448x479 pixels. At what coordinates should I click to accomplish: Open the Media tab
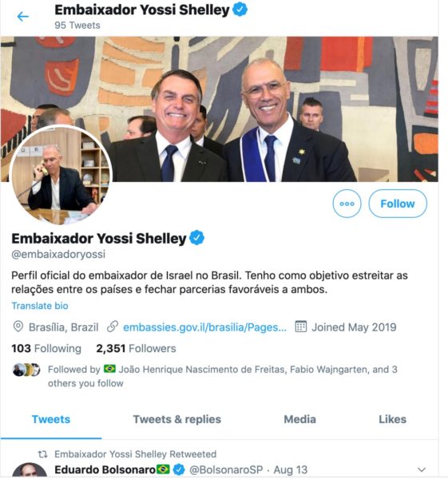(x=299, y=419)
